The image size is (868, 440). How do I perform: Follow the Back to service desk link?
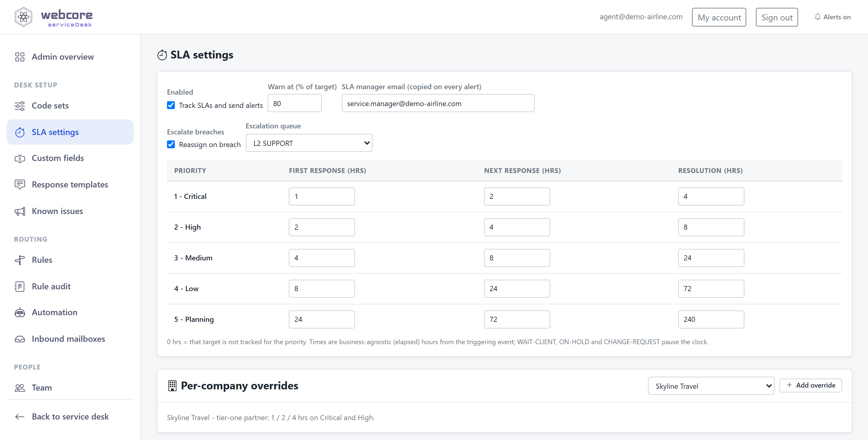tap(70, 417)
